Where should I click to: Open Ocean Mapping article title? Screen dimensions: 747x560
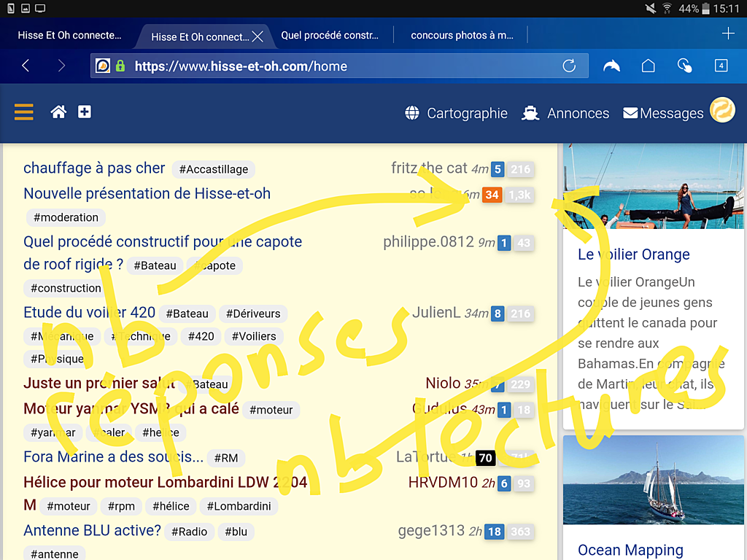click(630, 550)
